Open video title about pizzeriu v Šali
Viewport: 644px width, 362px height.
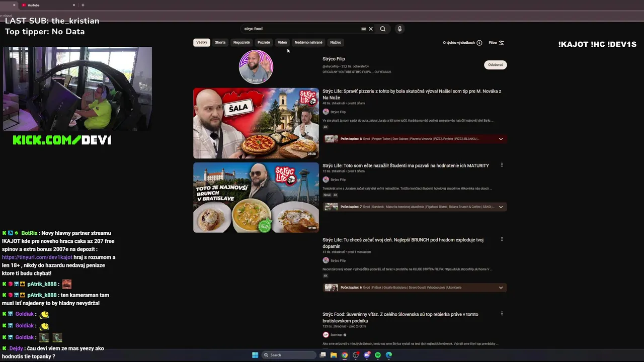pyautogui.click(x=412, y=95)
